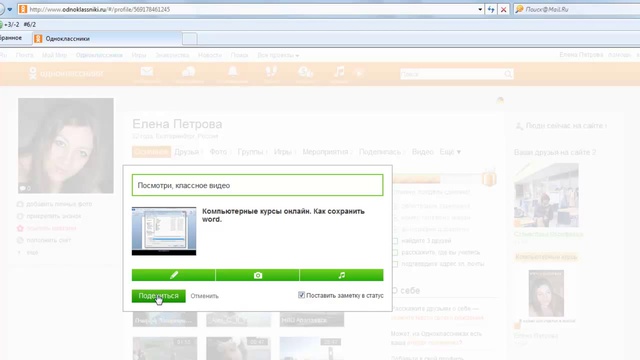Viewport: 640px width, 360px height.
Task: Click Елена Петрова name in top right bar
Action: pyautogui.click(x=581, y=55)
